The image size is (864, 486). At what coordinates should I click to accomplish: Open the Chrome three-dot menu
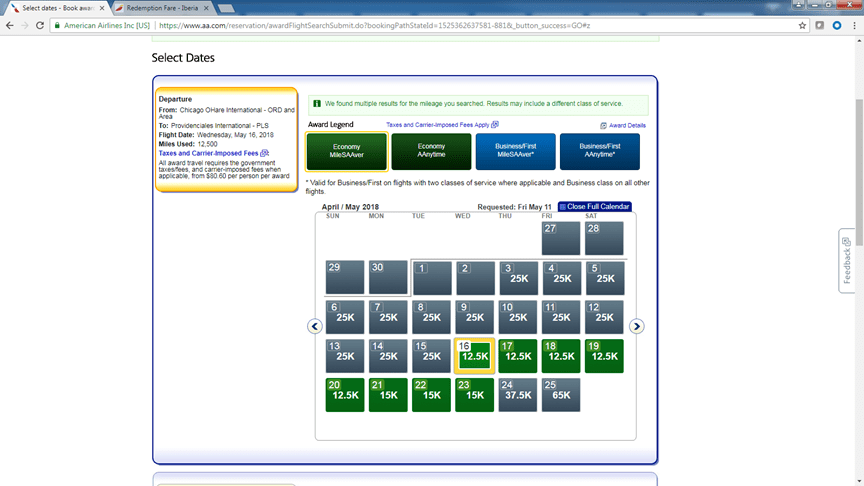click(x=855, y=25)
